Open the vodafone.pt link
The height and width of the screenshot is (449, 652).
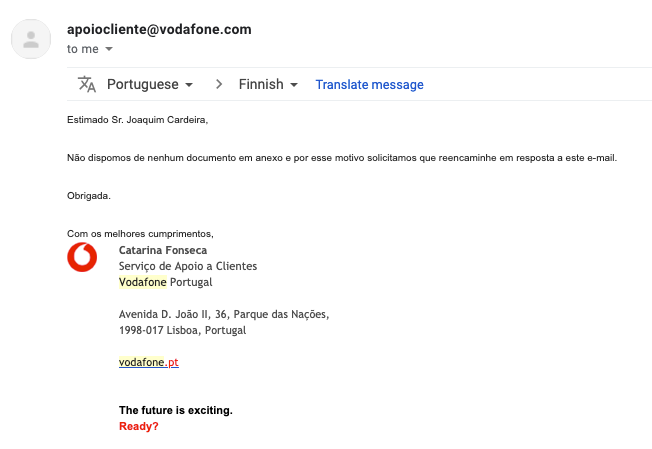148,362
